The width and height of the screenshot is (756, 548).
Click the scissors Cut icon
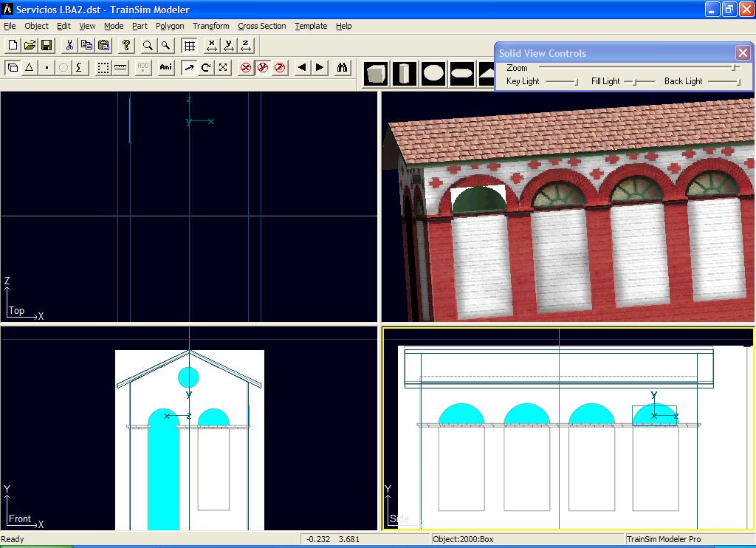pyautogui.click(x=69, y=46)
